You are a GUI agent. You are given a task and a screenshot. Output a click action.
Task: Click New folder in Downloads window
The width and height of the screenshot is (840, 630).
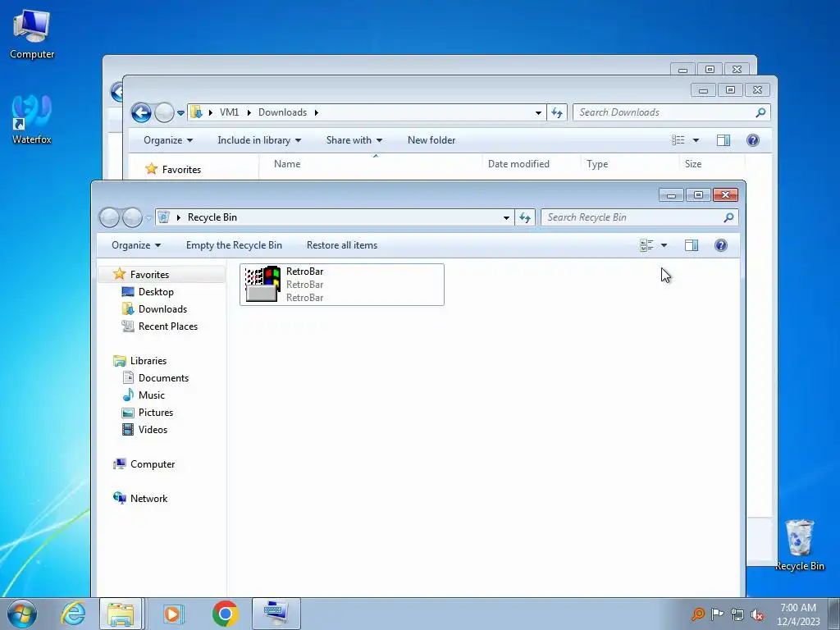431,140
